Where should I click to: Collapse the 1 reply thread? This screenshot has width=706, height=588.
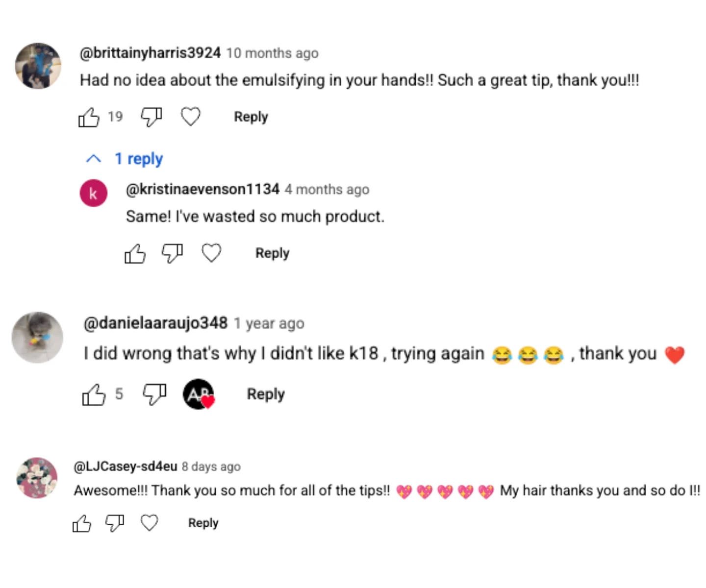coord(124,159)
